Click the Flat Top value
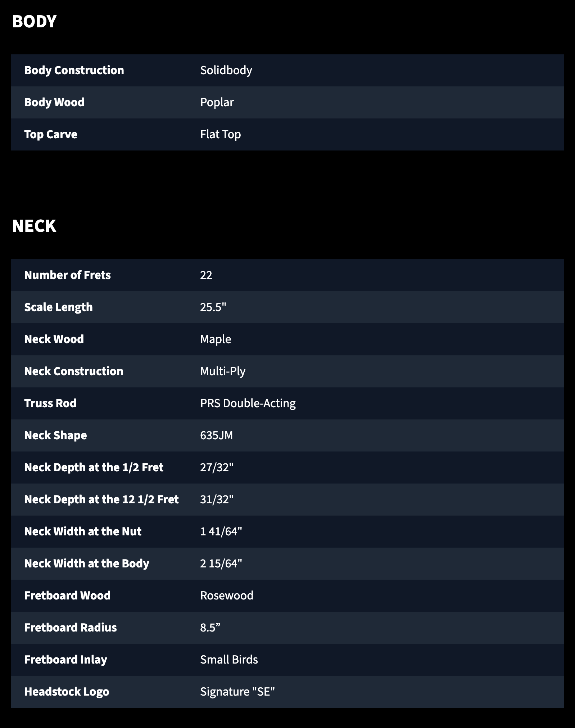575x728 pixels. click(x=221, y=135)
